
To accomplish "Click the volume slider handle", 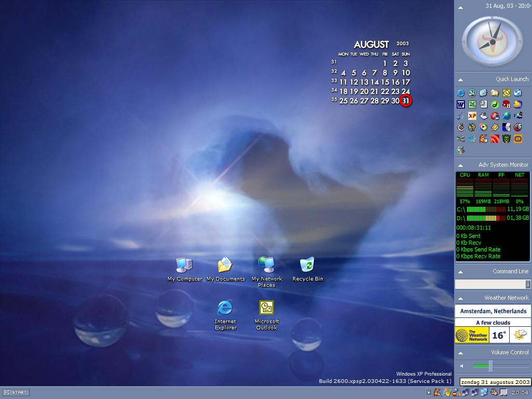I will 490,366.
